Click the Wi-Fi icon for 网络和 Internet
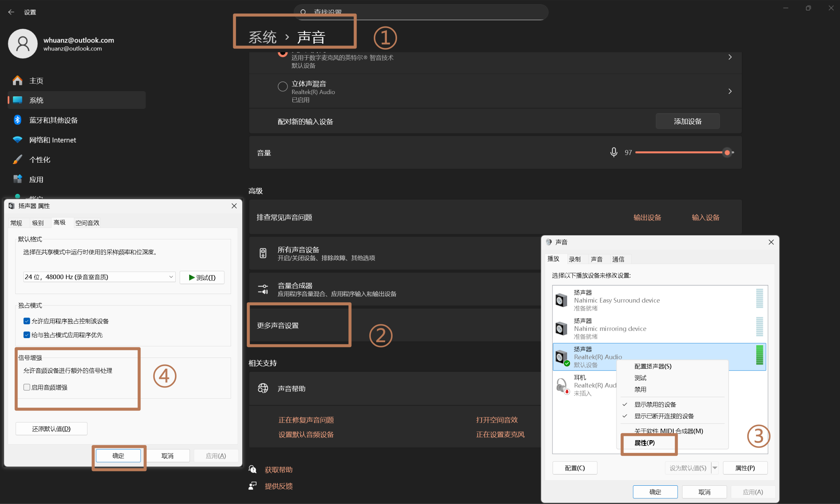This screenshot has width=840, height=504. click(x=17, y=140)
